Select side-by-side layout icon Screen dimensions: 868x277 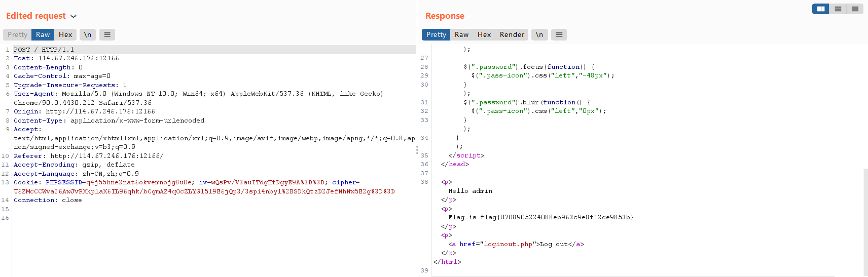(x=820, y=9)
